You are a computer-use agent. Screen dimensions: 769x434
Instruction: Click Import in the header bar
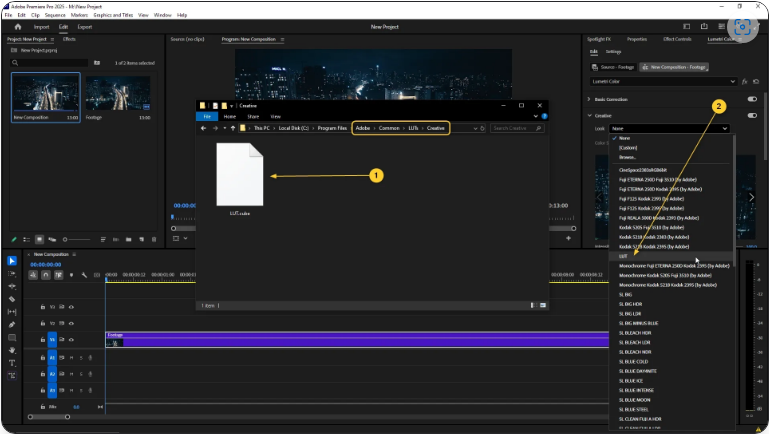point(41,27)
